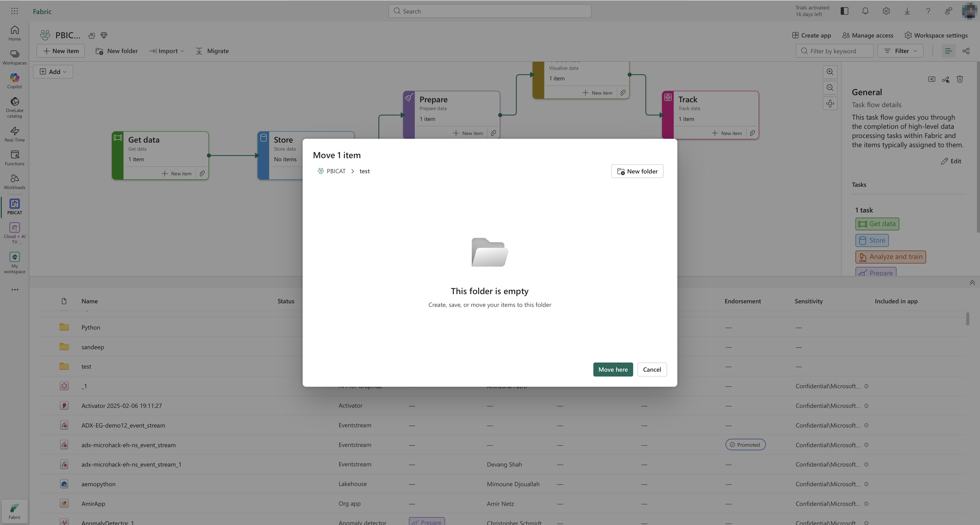980x525 pixels.
Task: Click PBICAT breadcrumb in dialog
Action: click(x=332, y=171)
